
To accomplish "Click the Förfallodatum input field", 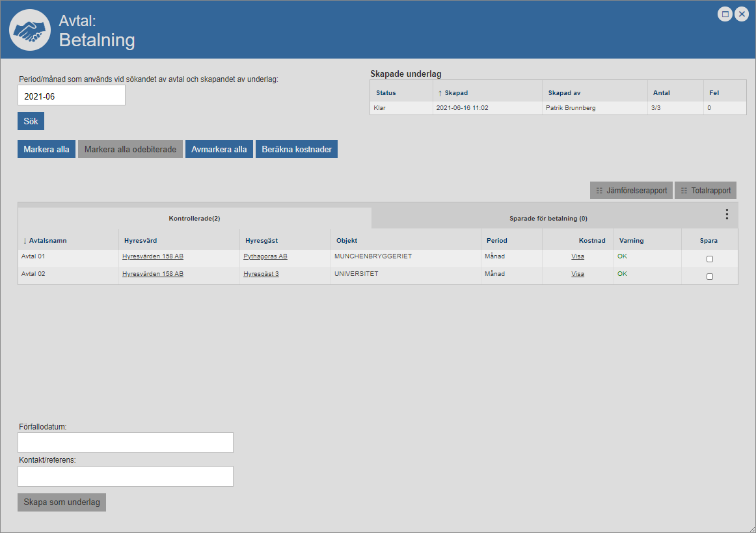I will 125,443.
